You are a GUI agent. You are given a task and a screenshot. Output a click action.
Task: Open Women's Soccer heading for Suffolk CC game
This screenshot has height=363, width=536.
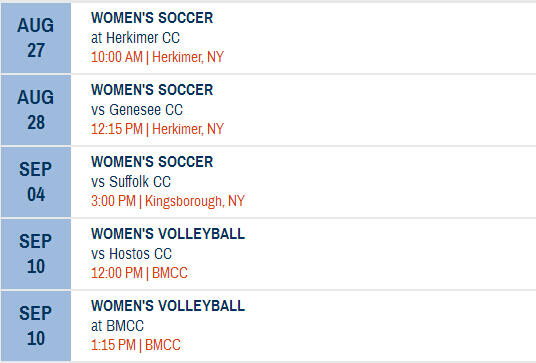[152, 162]
